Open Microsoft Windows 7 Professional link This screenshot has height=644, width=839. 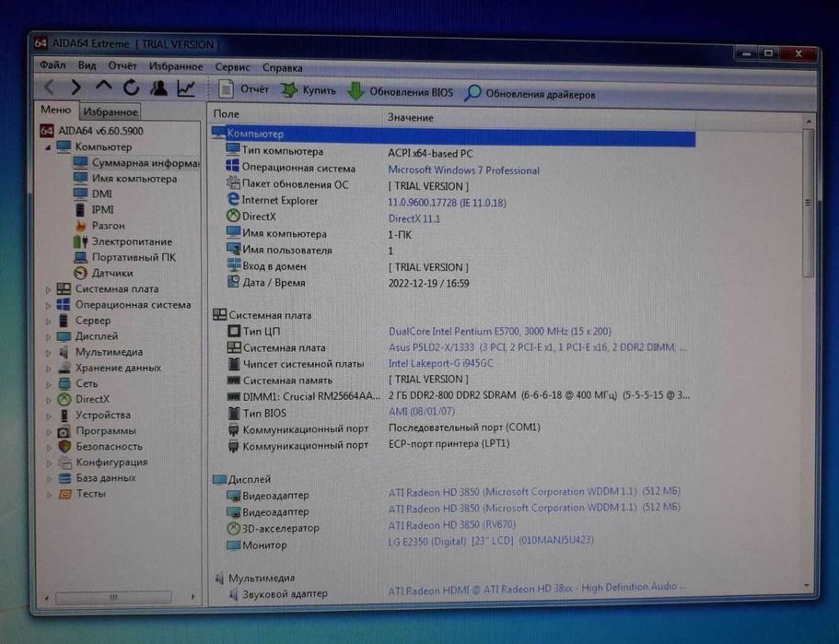click(x=463, y=170)
